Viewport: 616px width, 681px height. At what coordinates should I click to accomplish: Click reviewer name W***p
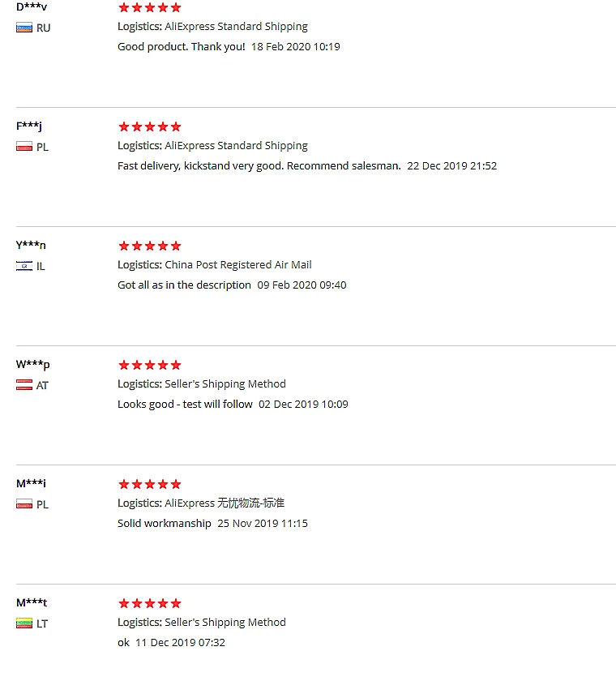coord(33,365)
